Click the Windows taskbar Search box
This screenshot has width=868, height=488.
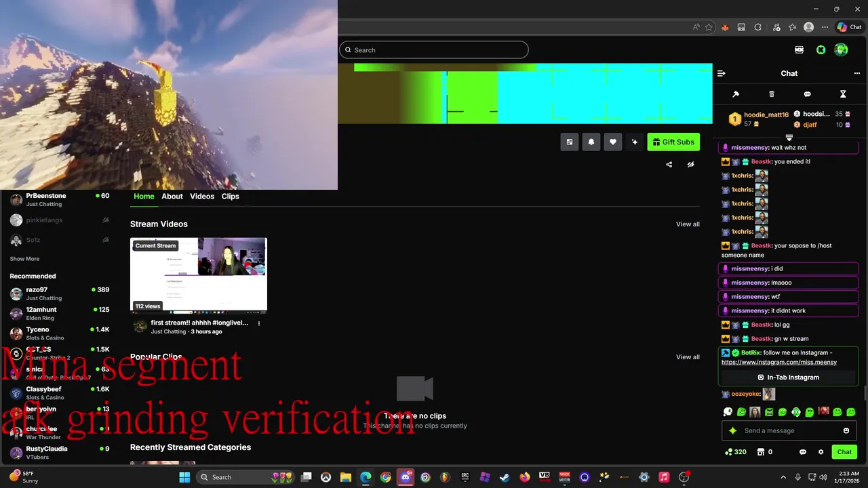247,477
